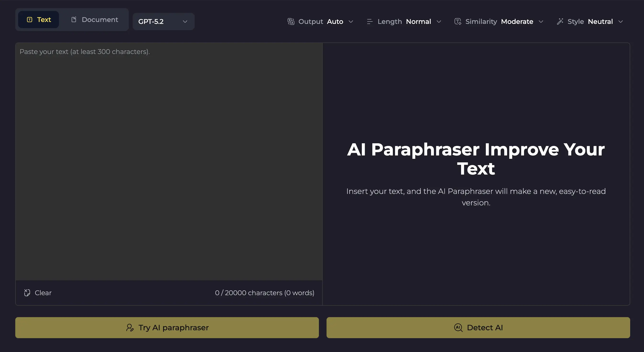This screenshot has width=644, height=352.
Task: Click the Similarity icon
Action: (x=457, y=21)
